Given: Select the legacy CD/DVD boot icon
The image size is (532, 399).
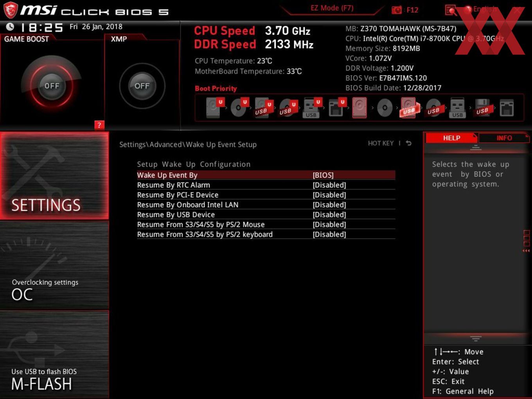Looking at the screenshot, I should (x=385, y=108).
